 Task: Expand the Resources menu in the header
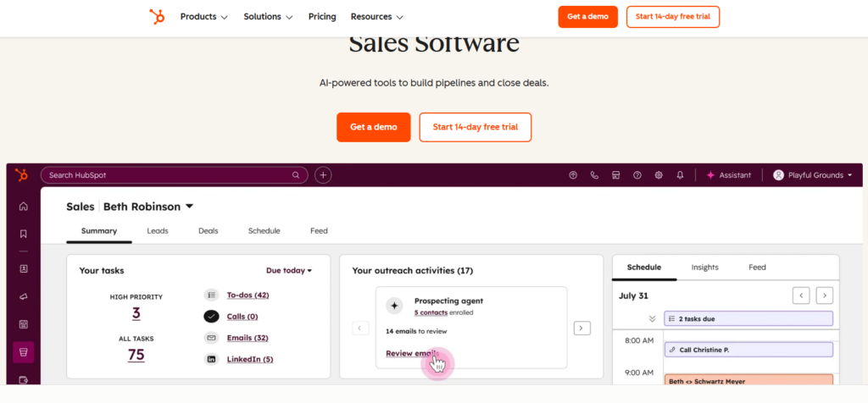(x=376, y=17)
